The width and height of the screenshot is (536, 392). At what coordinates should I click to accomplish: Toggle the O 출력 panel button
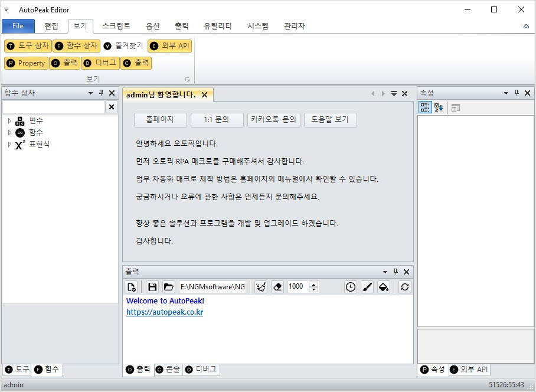click(64, 63)
